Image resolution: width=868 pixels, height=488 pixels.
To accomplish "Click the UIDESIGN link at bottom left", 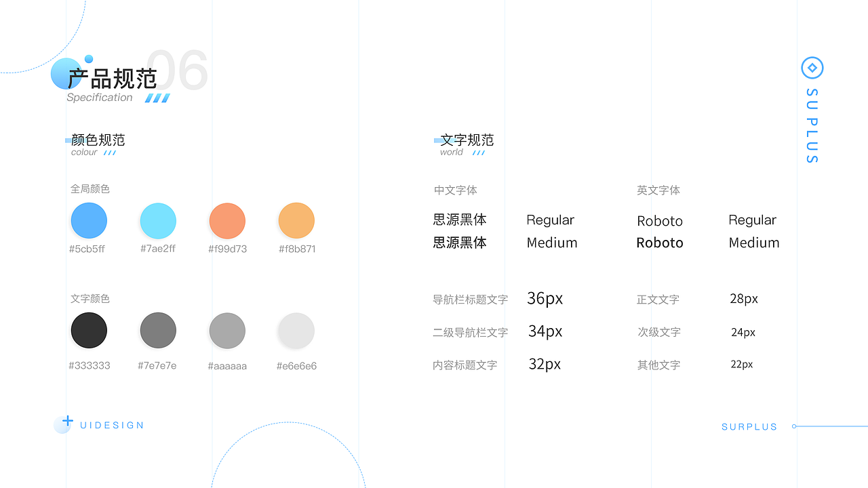I will pyautogui.click(x=111, y=425).
